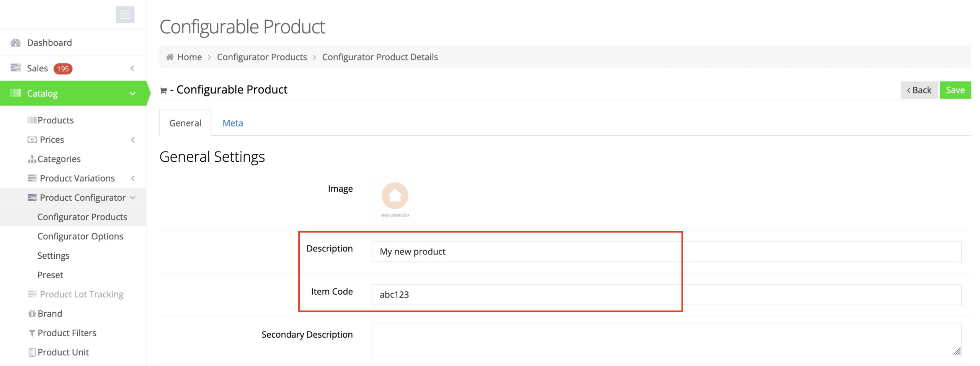The height and width of the screenshot is (366, 980).
Task: Focus the Item Code input field
Action: pos(666,295)
